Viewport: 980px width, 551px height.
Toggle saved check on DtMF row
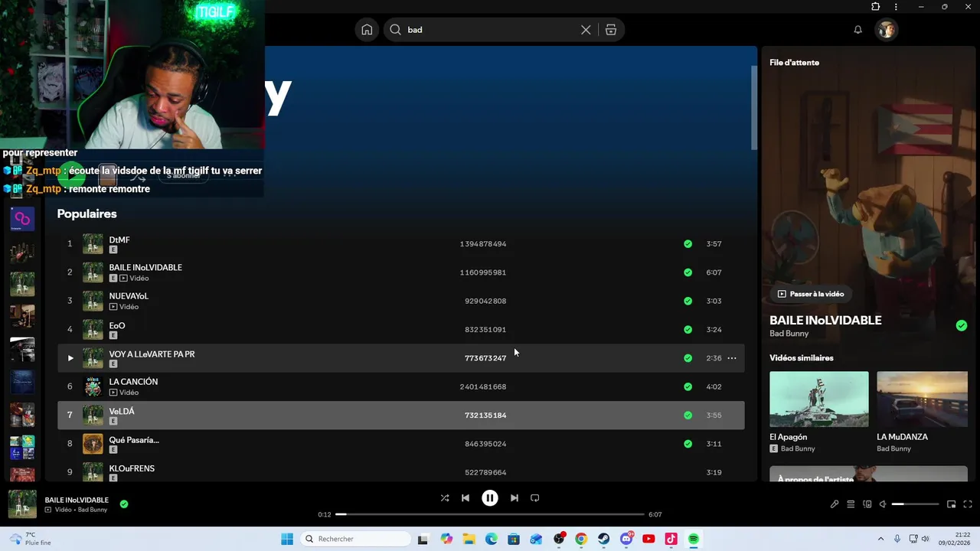(688, 244)
